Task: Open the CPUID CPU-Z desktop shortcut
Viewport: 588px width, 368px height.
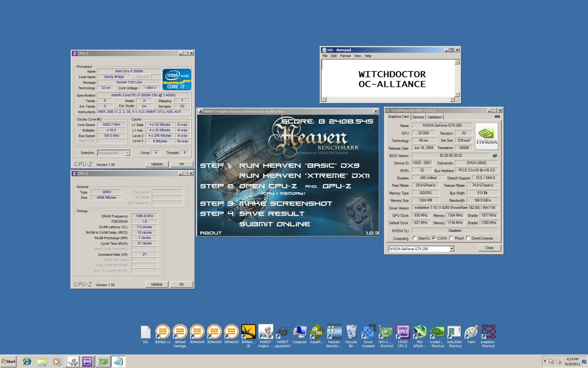Action: coord(403,332)
